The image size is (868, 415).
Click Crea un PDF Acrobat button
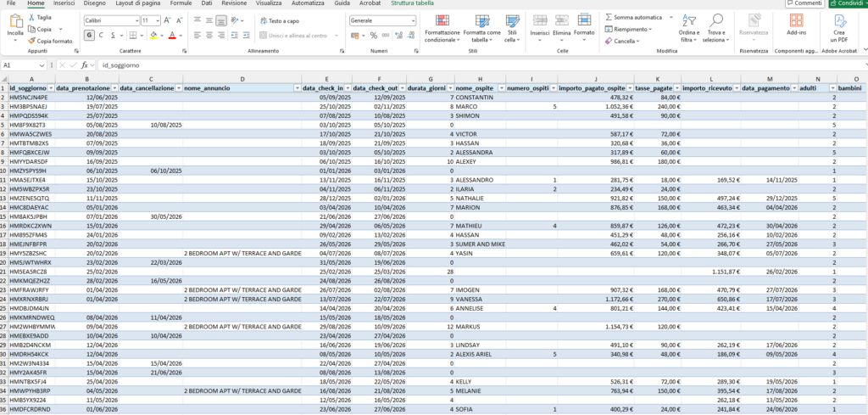pos(839,29)
